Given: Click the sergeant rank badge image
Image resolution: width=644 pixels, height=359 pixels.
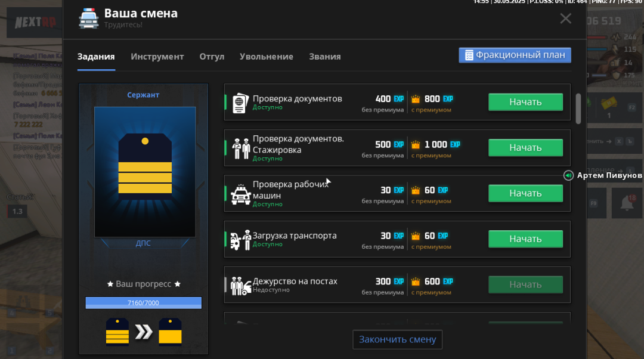Looking at the screenshot, I should 145,172.
